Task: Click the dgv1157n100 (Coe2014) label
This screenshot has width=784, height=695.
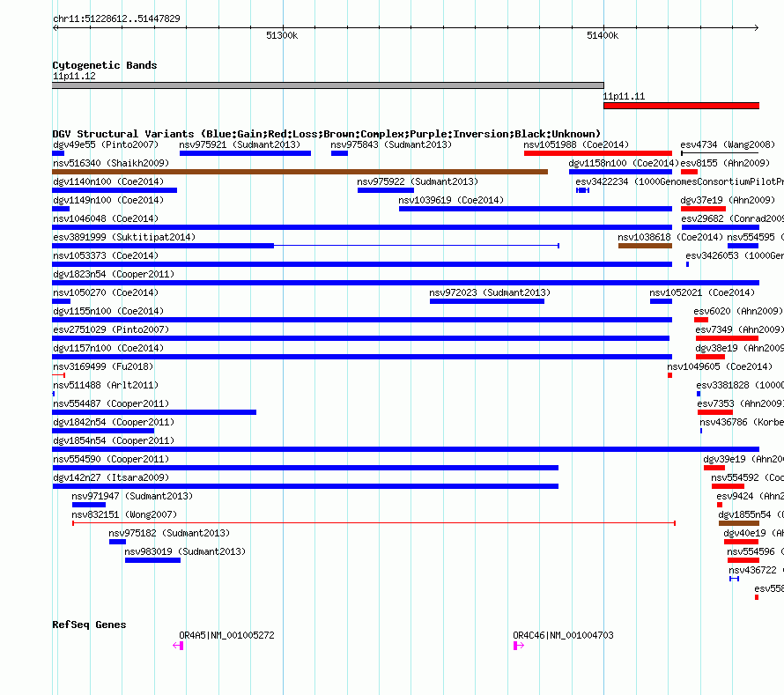Action: pyautogui.click(x=108, y=348)
